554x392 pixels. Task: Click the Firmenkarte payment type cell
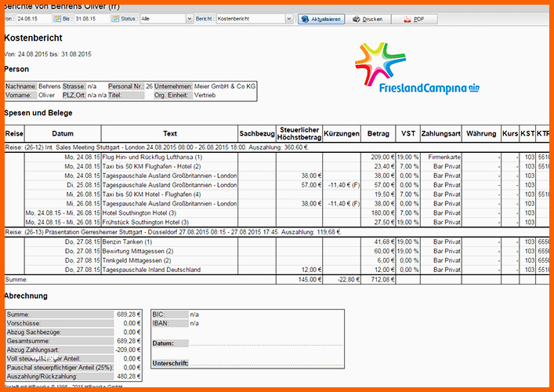(x=440, y=157)
